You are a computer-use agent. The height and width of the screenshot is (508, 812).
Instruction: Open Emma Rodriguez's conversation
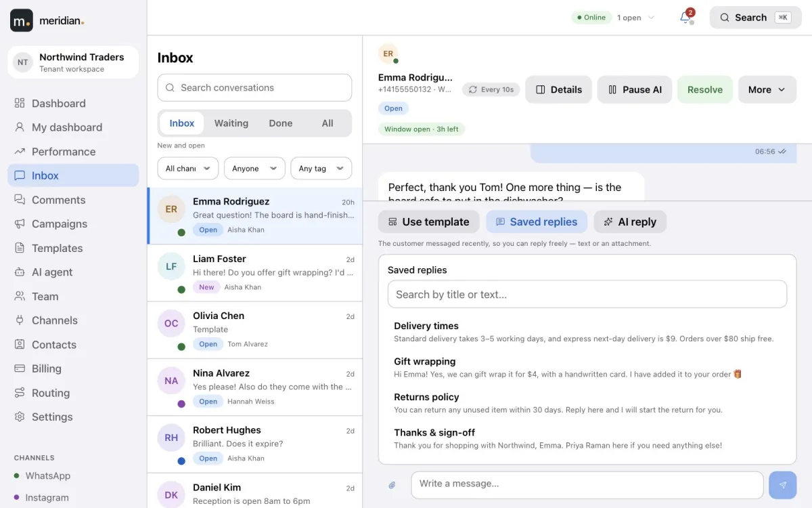coord(254,216)
